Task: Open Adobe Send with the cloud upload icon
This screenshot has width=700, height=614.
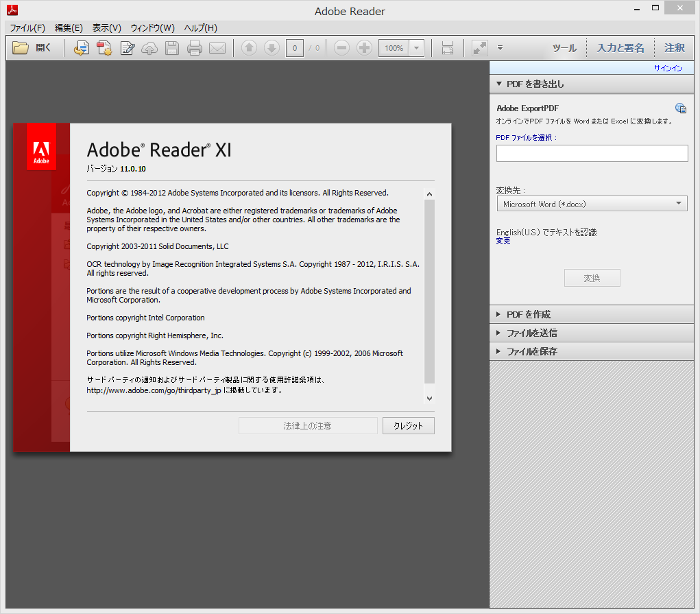Action: tap(149, 47)
